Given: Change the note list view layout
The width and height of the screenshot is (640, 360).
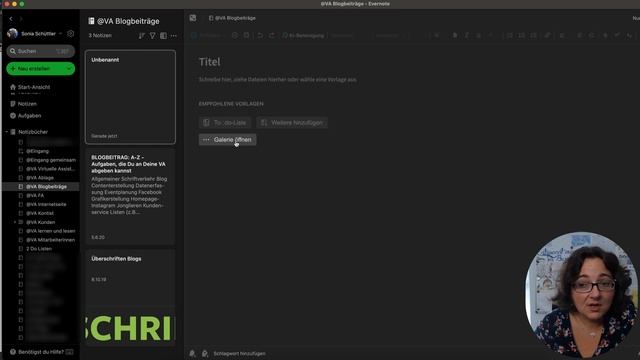Looking at the screenshot, I should (x=163, y=36).
